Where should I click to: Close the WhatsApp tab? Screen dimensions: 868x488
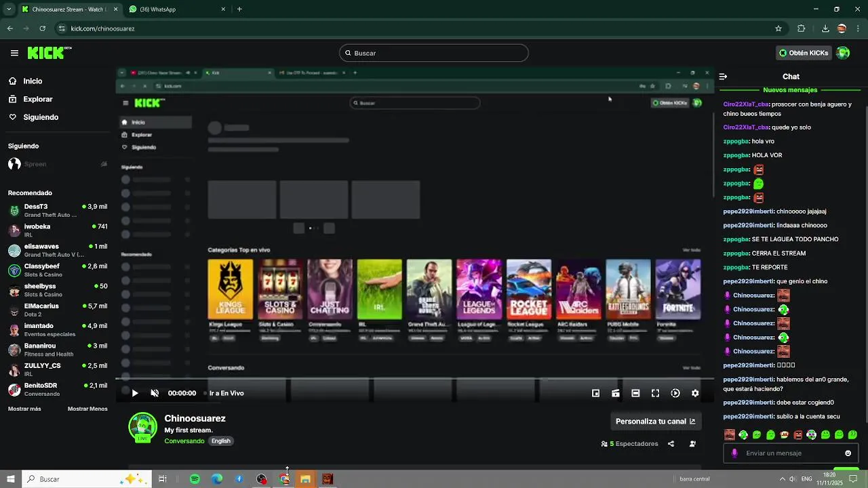223,9
